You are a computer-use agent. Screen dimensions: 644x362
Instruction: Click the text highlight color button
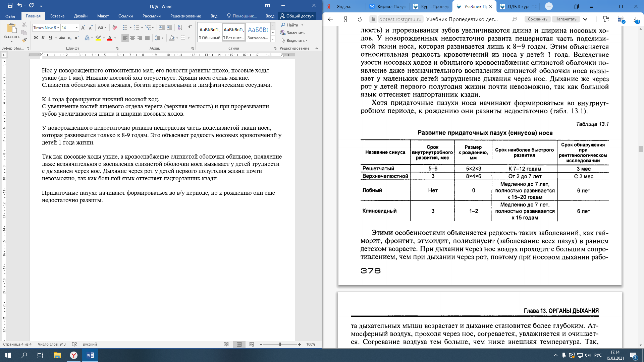coord(98,38)
